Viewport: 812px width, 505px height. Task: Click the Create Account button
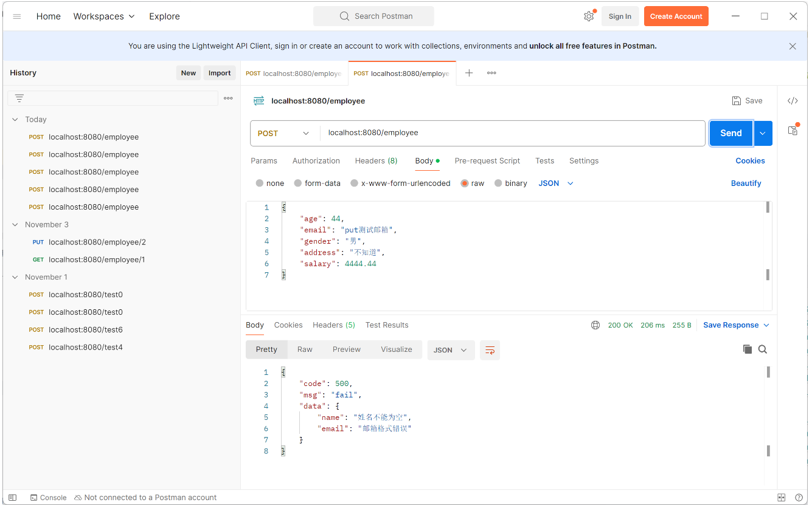[x=676, y=16]
